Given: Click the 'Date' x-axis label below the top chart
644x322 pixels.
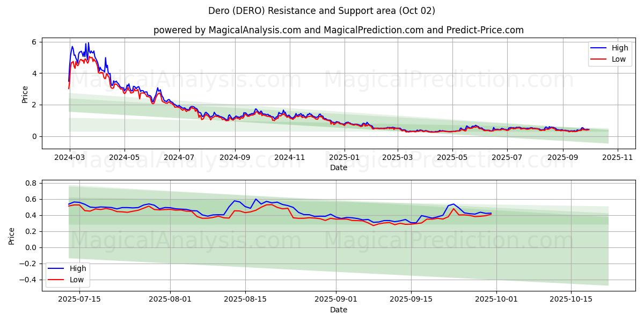Looking at the screenshot, I should tap(338, 168).
